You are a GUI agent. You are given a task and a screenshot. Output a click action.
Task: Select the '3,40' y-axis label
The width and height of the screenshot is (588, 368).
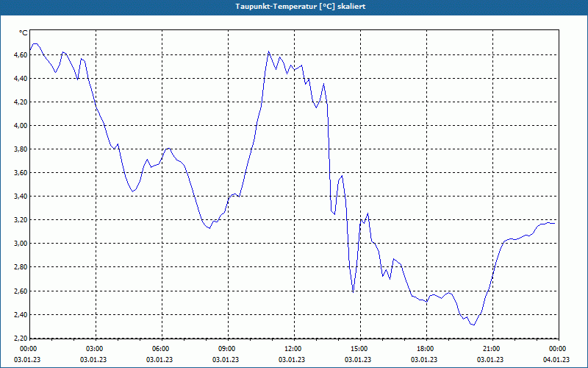click(21, 197)
